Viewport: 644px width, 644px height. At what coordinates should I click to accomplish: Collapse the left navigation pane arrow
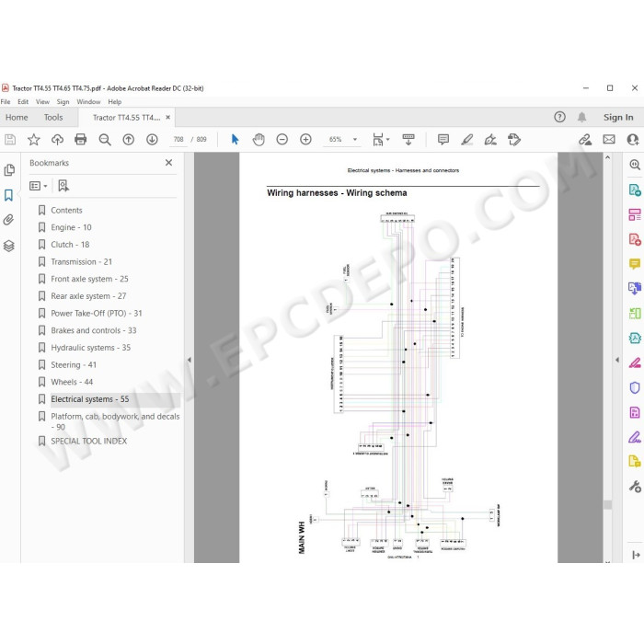[x=189, y=360]
